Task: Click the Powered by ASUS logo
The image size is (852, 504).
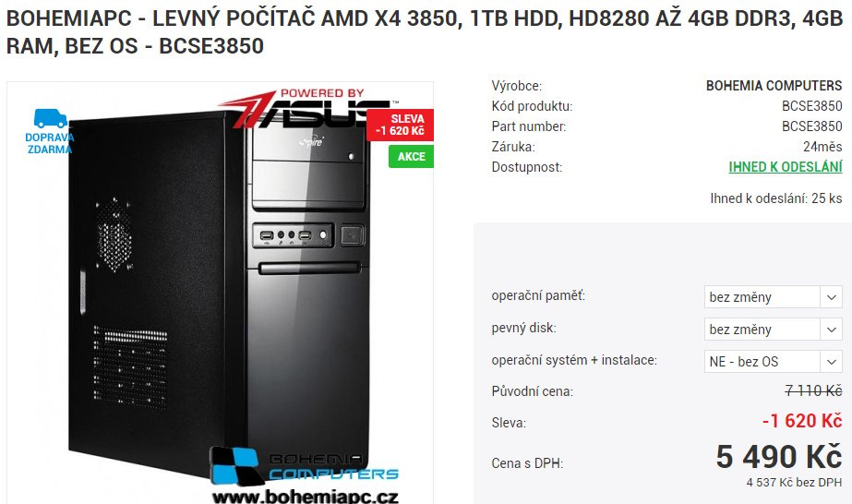Action: point(307,108)
